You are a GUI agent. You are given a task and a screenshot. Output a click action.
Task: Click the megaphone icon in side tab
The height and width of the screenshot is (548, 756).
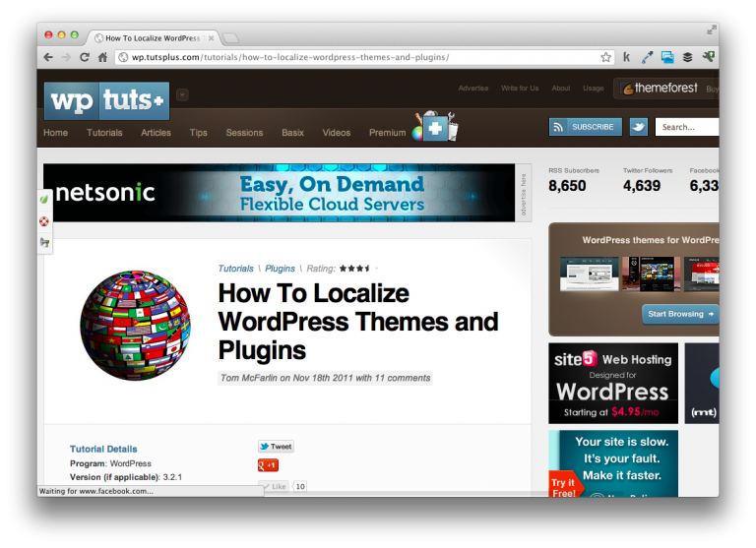[x=45, y=242]
